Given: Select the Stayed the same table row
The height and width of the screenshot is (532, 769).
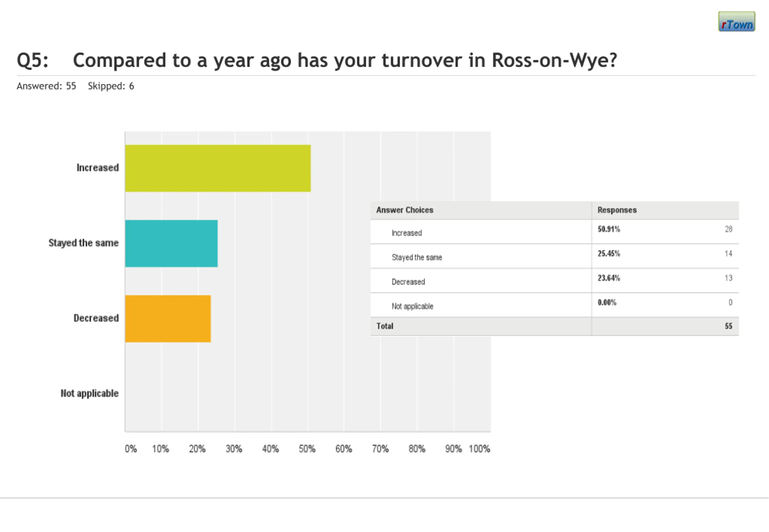Looking at the screenshot, I should pos(417,257).
